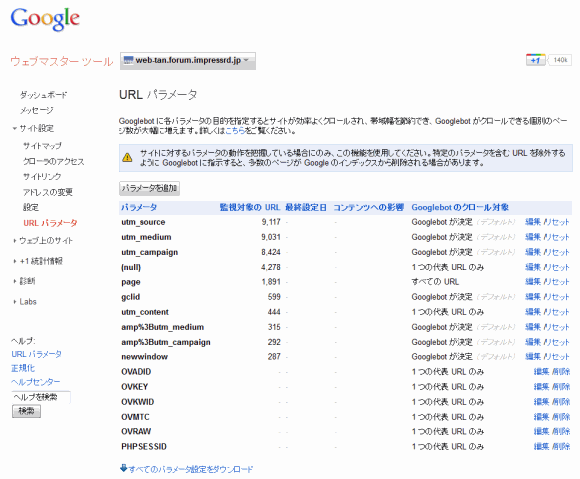The image size is (580, 479).
Task: Click the URL パラメータ page heading
Action: [x=158, y=95]
